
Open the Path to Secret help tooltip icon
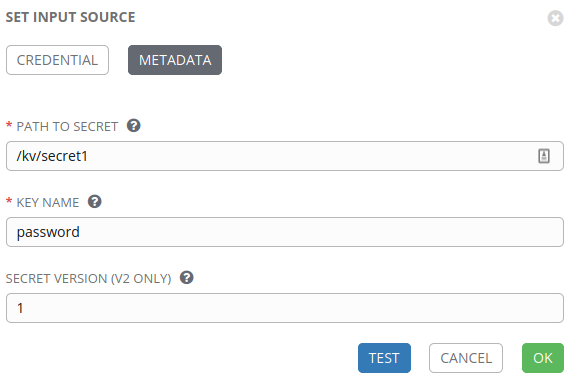pos(134,126)
